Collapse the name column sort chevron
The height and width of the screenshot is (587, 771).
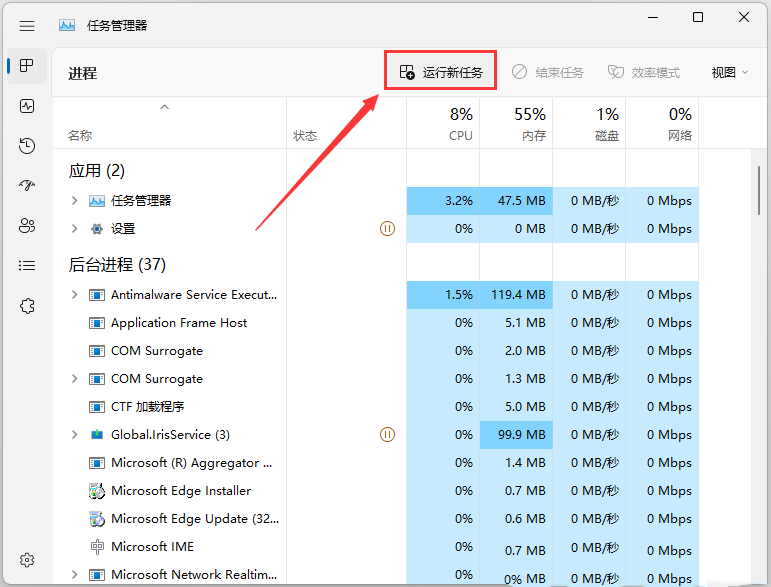pyautogui.click(x=165, y=107)
